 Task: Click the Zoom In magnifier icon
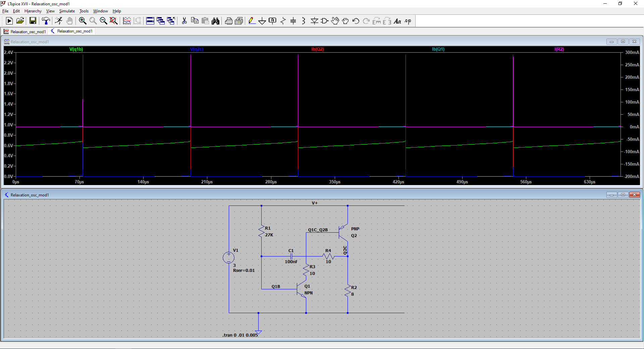pyautogui.click(x=83, y=21)
